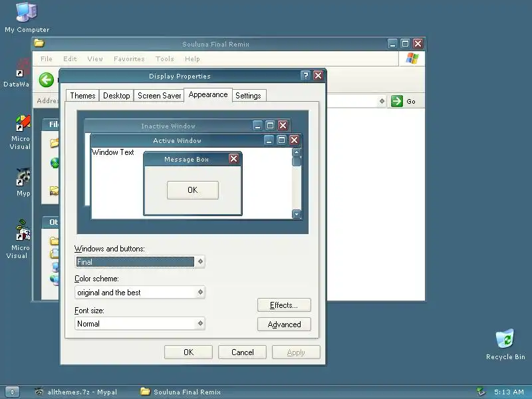The width and height of the screenshot is (532, 399).
Task: Open the Settings tab
Action: tap(248, 96)
